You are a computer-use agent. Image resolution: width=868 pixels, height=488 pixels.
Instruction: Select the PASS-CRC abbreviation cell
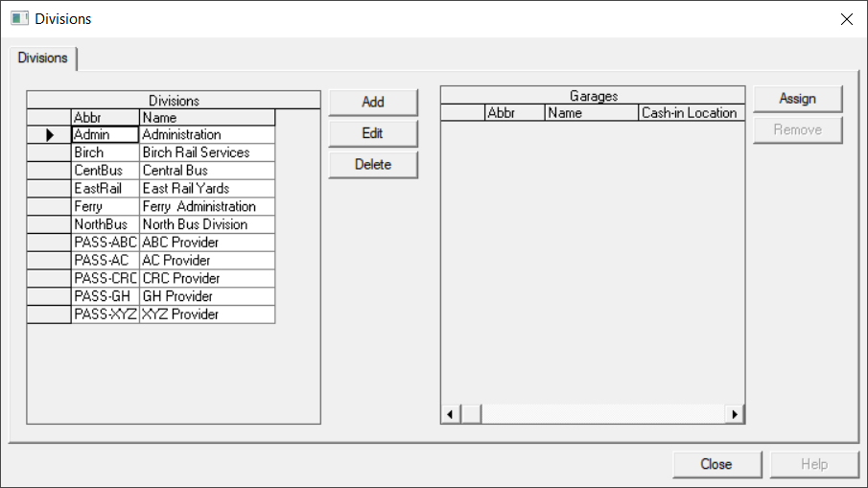pos(106,278)
